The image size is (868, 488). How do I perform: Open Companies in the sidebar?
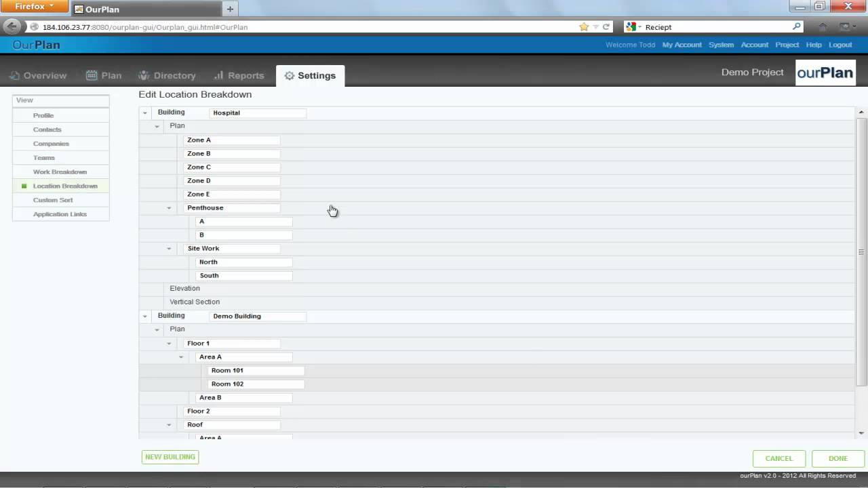click(x=61, y=144)
